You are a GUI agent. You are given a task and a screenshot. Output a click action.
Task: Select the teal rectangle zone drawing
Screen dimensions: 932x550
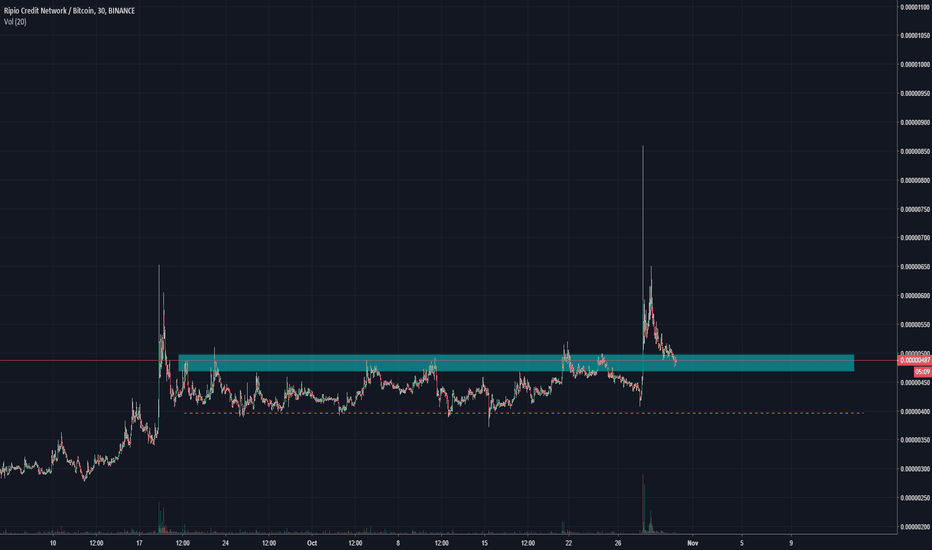pos(516,363)
